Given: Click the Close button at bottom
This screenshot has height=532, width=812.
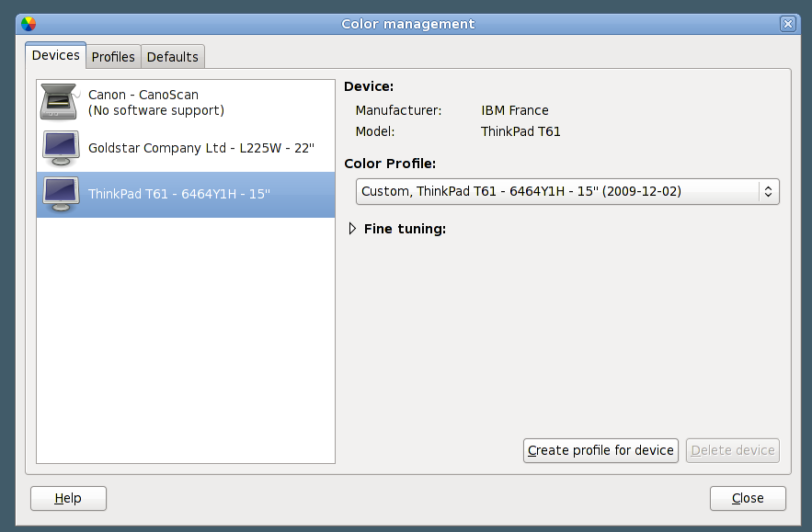Looking at the screenshot, I should (x=748, y=498).
